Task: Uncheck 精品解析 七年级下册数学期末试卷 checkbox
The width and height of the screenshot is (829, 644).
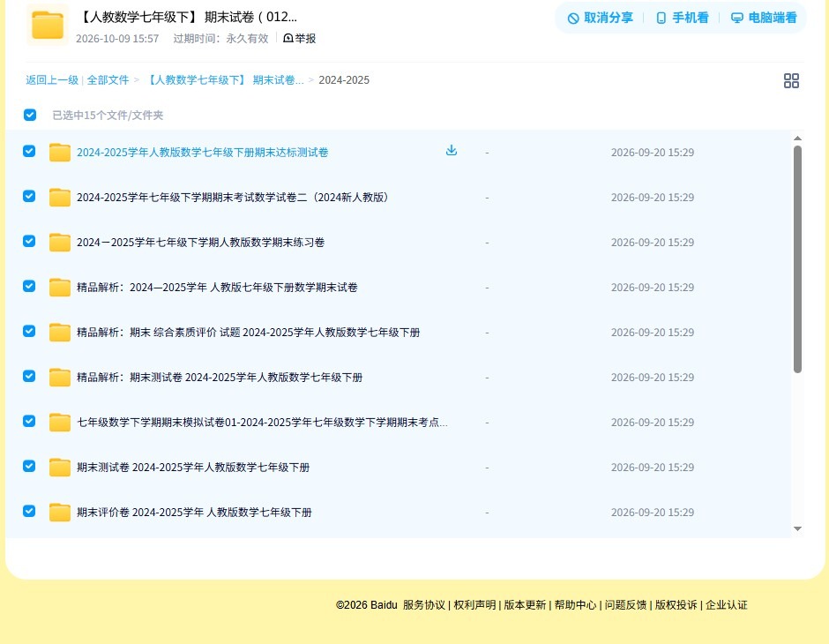Action: click(x=29, y=286)
